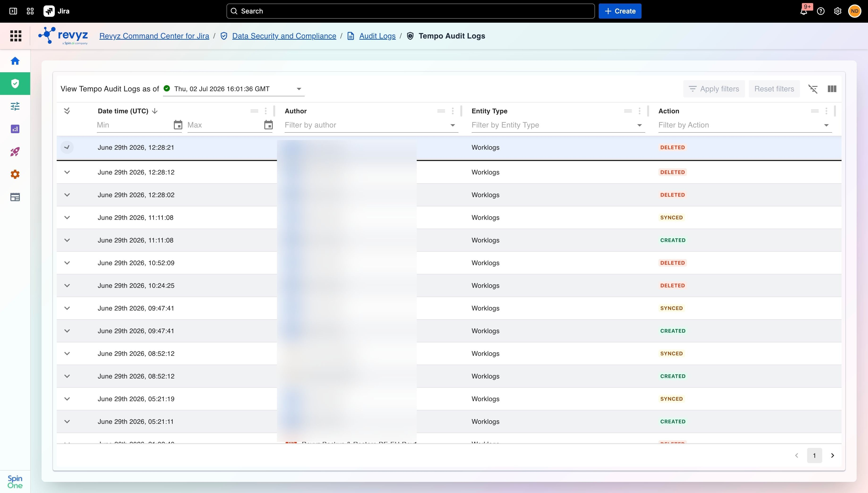Click DELETED badge in 12:28:12 row
Image resolution: width=868 pixels, height=493 pixels.
pos(672,172)
